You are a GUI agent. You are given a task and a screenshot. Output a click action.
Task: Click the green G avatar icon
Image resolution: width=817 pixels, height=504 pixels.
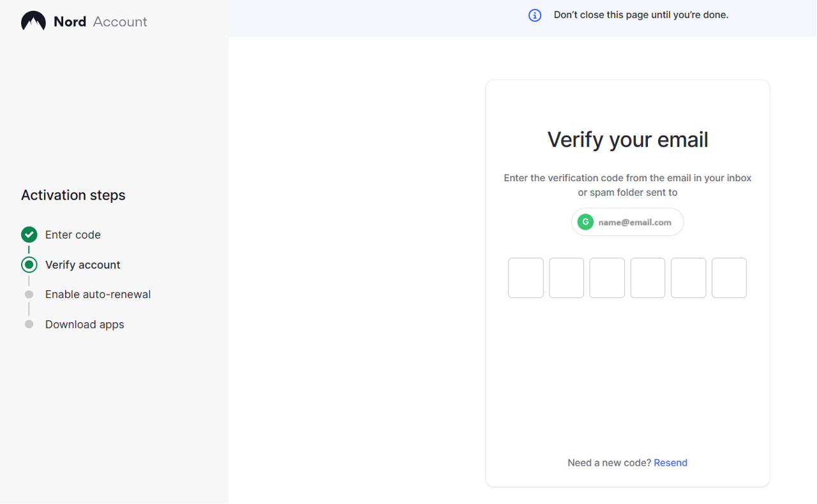coord(585,222)
